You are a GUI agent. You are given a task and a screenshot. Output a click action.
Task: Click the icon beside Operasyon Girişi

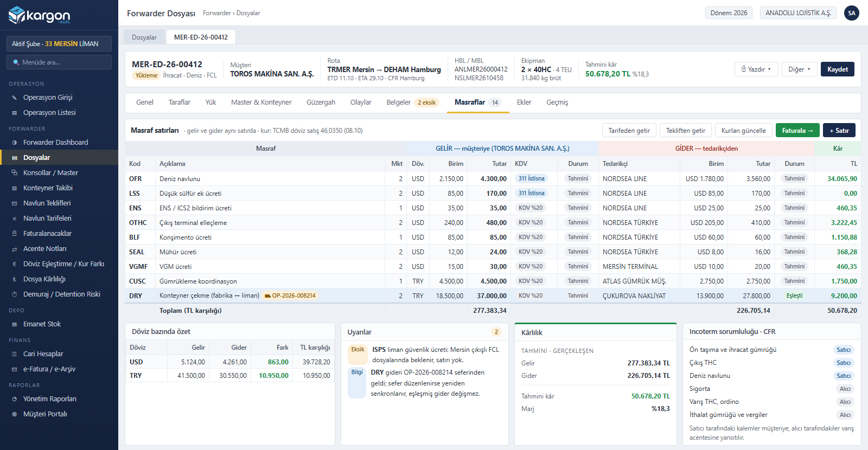pos(15,98)
